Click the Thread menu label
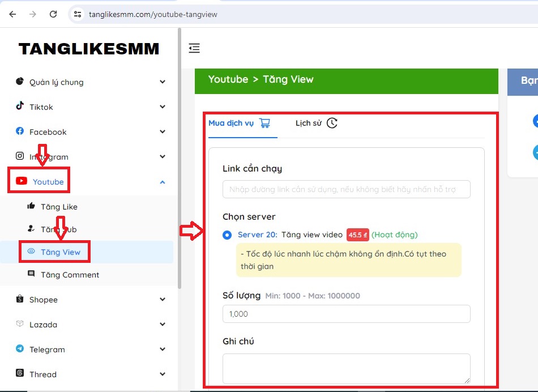The width and height of the screenshot is (538, 392). coord(43,374)
